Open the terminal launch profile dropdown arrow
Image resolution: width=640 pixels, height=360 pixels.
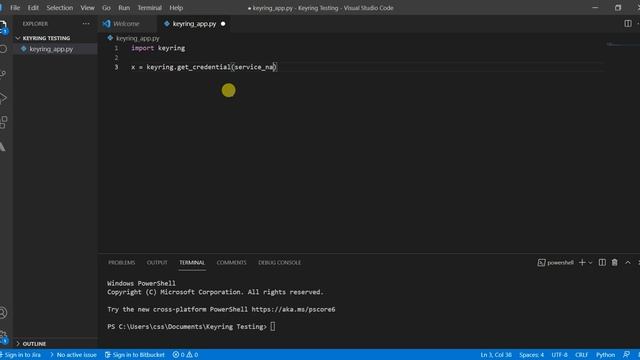(x=590, y=262)
